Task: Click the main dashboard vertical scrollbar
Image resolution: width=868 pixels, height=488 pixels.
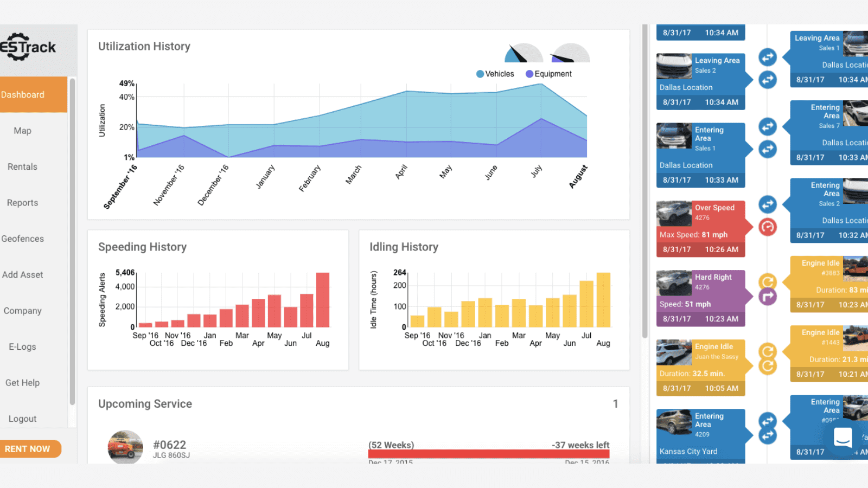Action: pyautogui.click(x=645, y=181)
